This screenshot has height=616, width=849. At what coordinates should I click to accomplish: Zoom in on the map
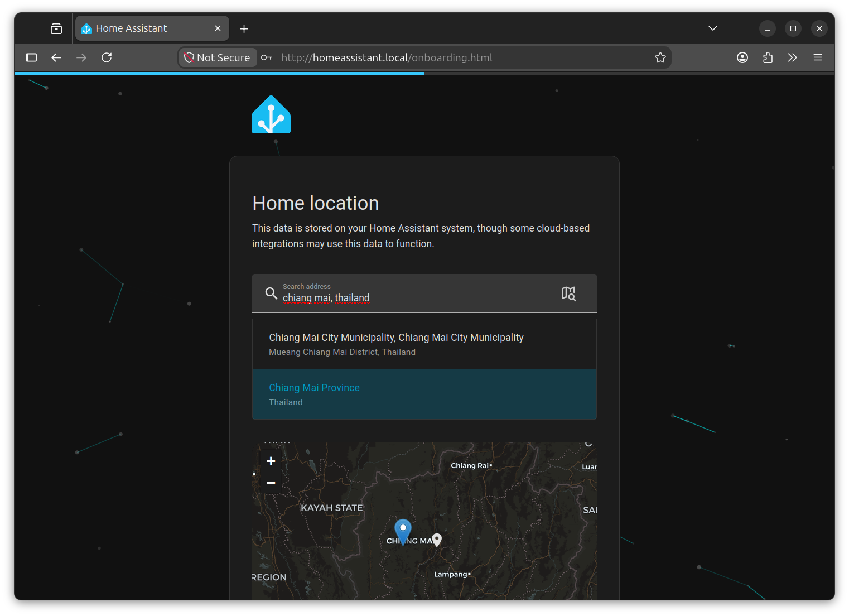click(271, 461)
